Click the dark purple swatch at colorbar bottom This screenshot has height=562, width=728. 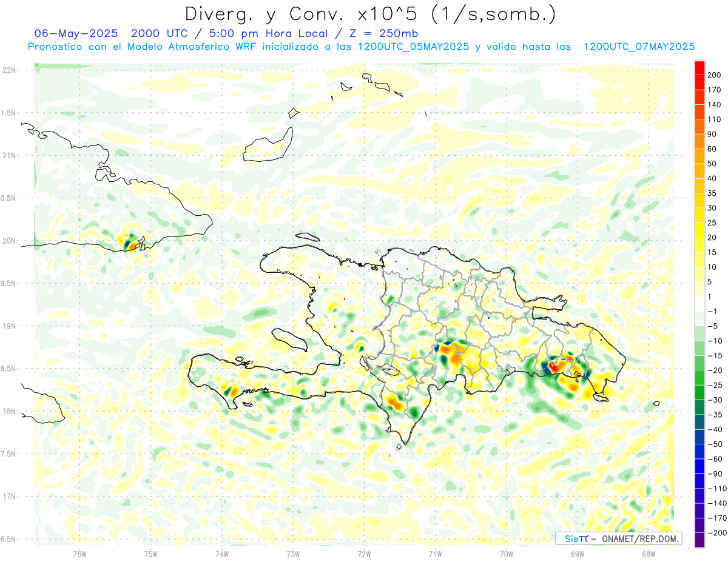699,540
